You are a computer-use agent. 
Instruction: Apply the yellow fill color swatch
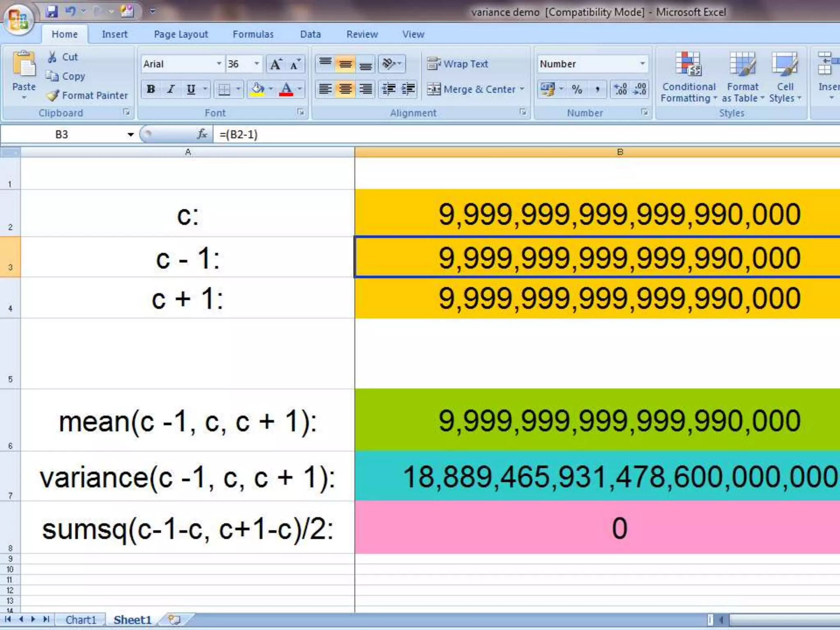click(258, 89)
